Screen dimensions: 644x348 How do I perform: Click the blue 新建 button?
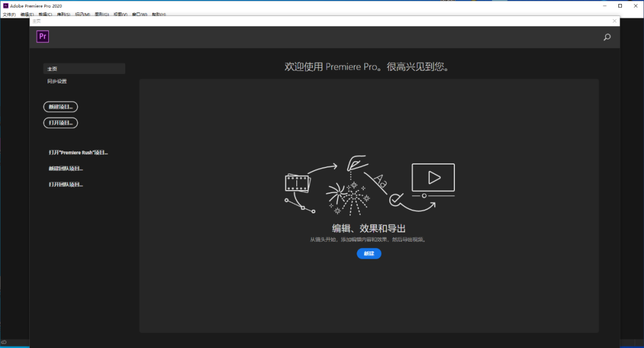(x=369, y=254)
